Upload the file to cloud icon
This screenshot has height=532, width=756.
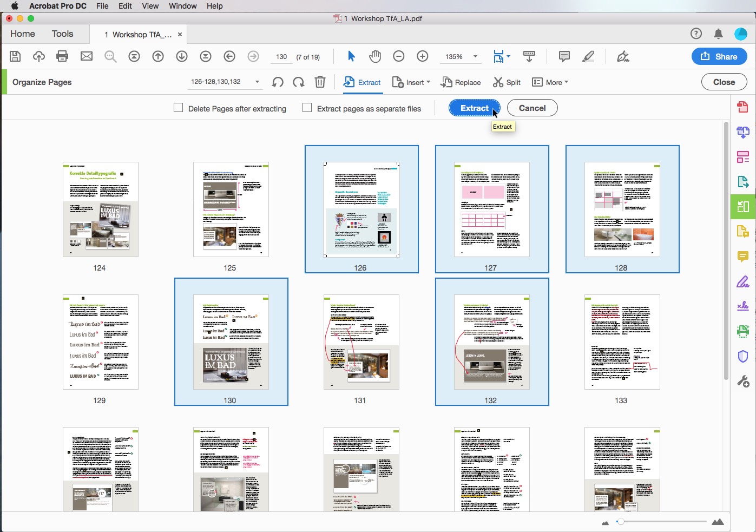[39, 56]
